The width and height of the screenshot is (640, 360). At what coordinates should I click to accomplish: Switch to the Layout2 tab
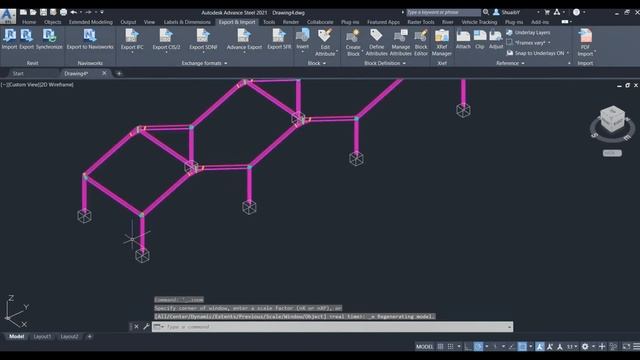coord(69,336)
